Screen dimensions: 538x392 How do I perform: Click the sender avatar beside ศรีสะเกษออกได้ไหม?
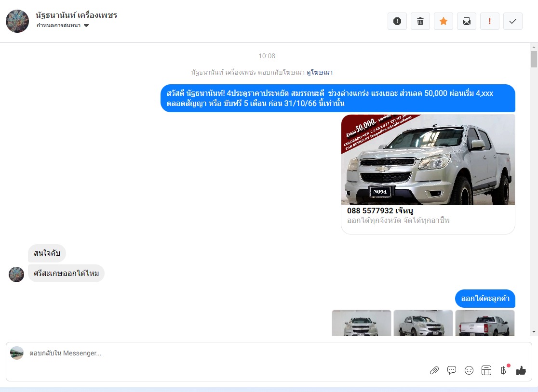[x=16, y=274]
